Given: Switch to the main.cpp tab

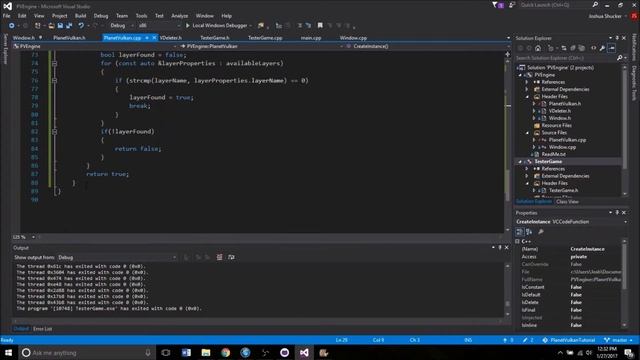Looking at the screenshot, I should (x=311, y=38).
